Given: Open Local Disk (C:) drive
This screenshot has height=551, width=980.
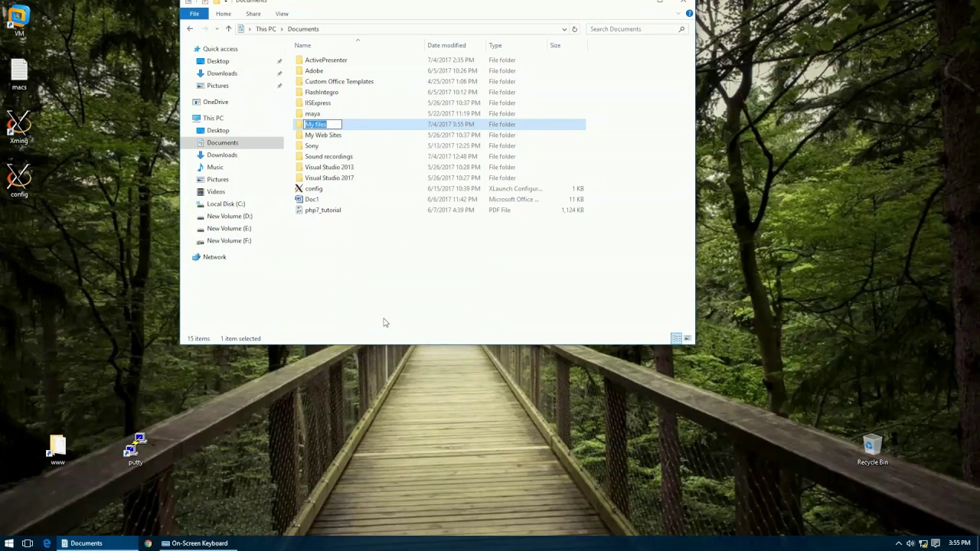Looking at the screenshot, I should [226, 204].
